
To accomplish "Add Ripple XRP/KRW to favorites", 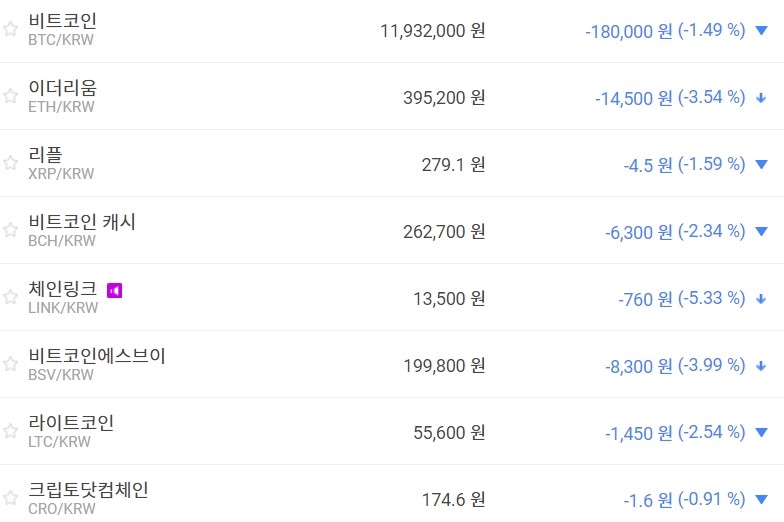I will pyautogui.click(x=10, y=163).
